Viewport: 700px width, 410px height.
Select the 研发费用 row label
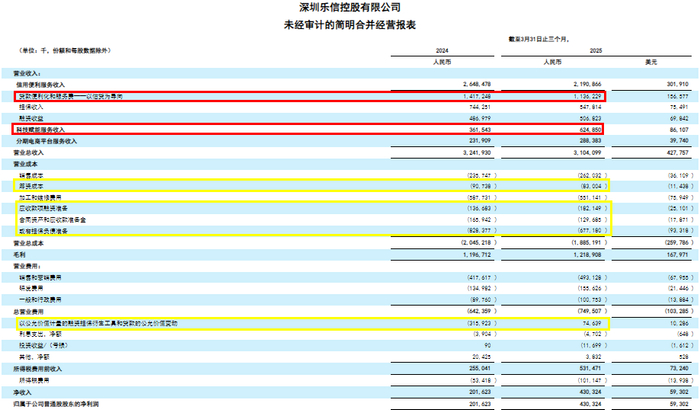31,289
